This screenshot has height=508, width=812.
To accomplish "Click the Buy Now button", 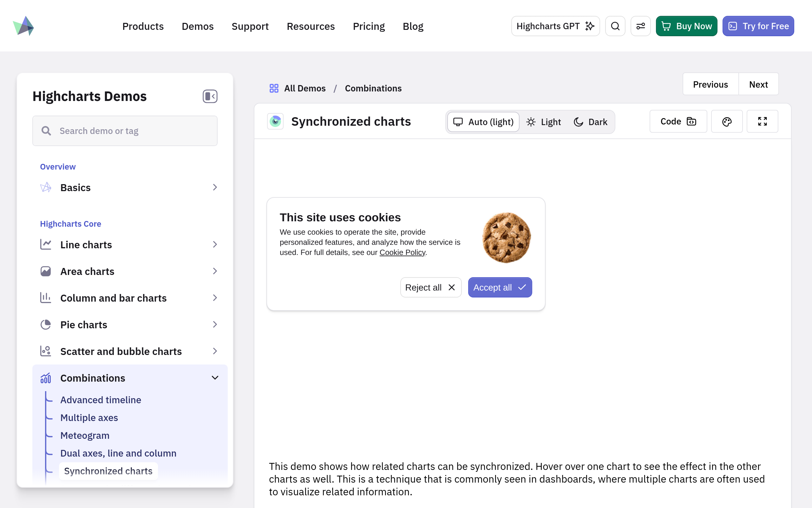I will click(686, 26).
